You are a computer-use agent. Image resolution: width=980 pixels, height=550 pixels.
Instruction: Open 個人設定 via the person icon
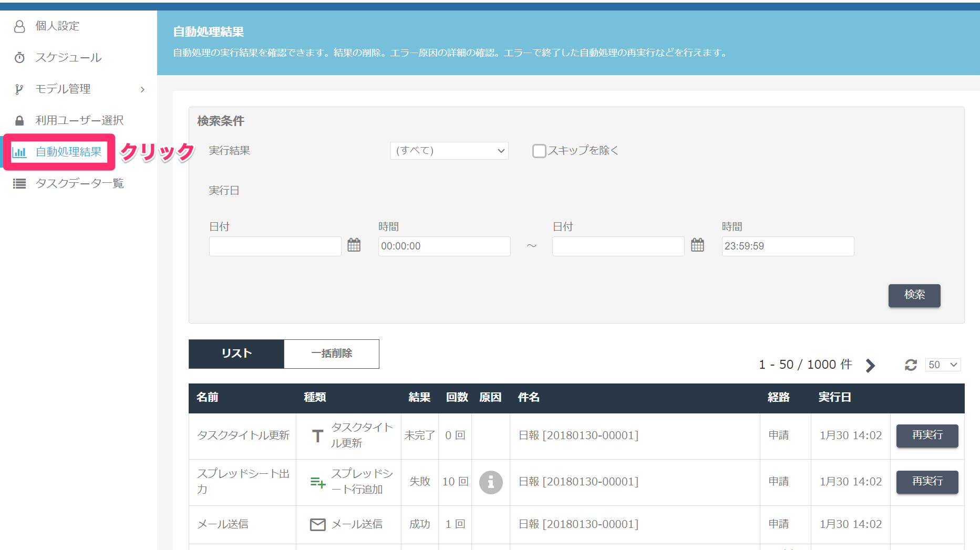coord(19,26)
